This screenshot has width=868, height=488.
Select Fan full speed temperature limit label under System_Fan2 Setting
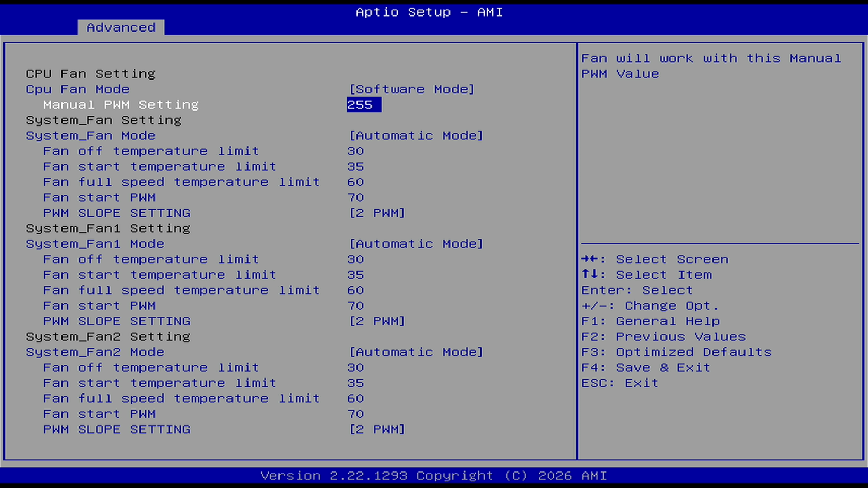pyautogui.click(x=181, y=399)
